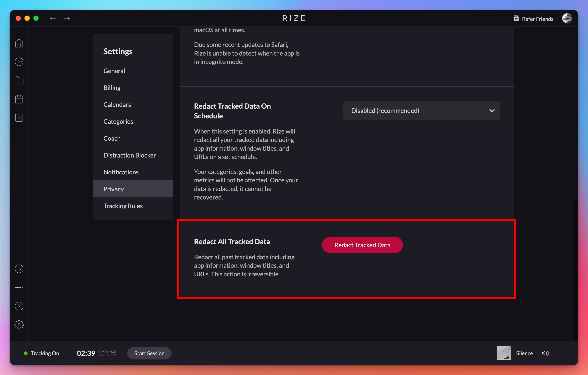This screenshot has height=375, width=588.
Task: Click the Start Session button
Action: (149, 353)
